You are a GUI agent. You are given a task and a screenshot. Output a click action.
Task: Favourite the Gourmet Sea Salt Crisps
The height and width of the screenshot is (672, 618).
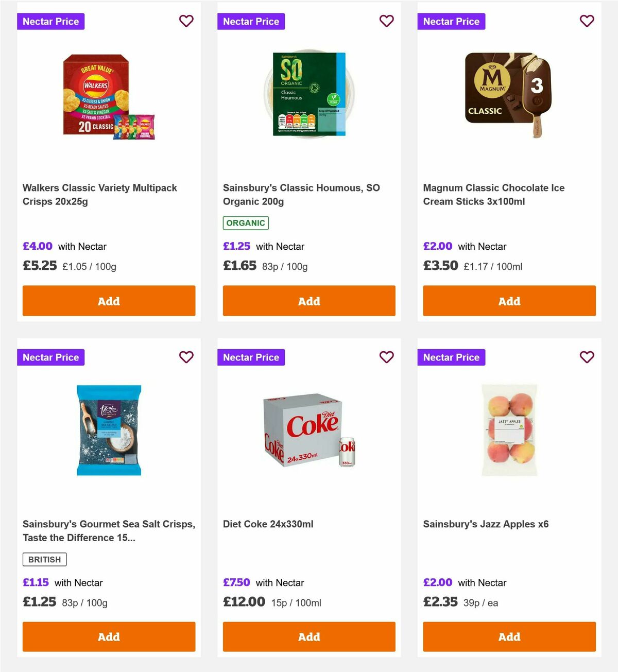pyautogui.click(x=186, y=357)
